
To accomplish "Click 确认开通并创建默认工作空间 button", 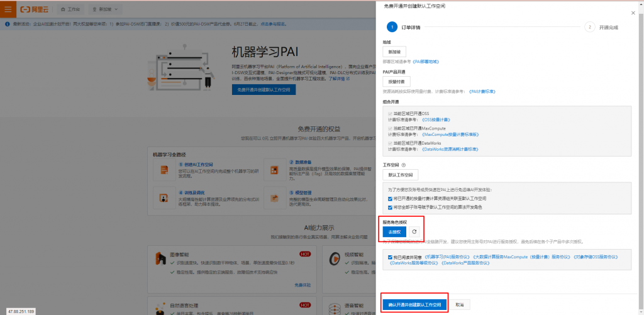I will 414,305.
